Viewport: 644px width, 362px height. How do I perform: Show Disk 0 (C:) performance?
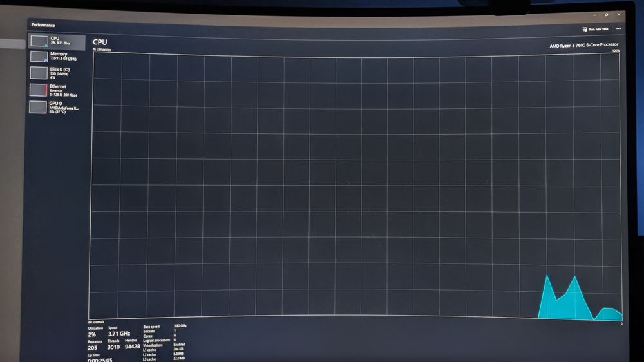(x=57, y=73)
